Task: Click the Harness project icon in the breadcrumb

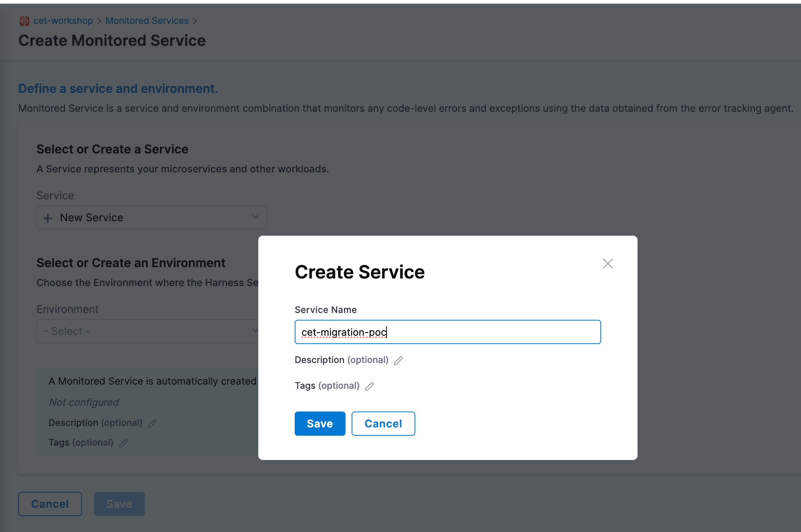Action: click(24, 21)
